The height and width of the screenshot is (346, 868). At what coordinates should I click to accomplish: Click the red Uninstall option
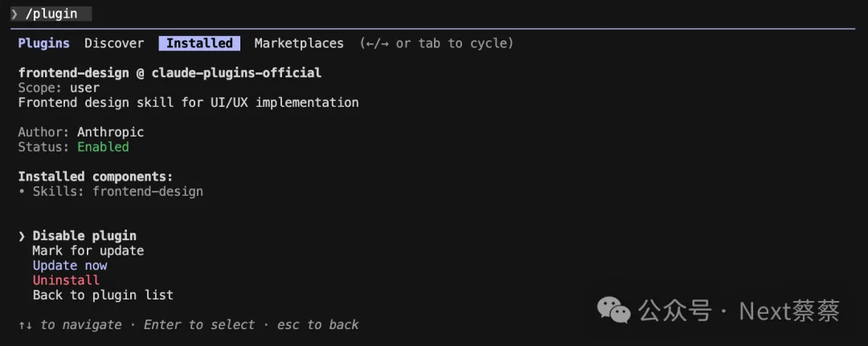pyautogui.click(x=66, y=280)
